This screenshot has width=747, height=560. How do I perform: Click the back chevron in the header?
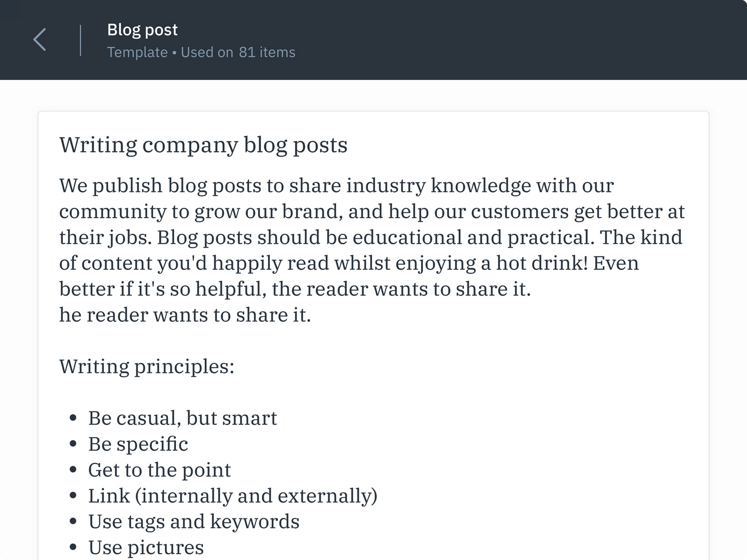click(40, 40)
